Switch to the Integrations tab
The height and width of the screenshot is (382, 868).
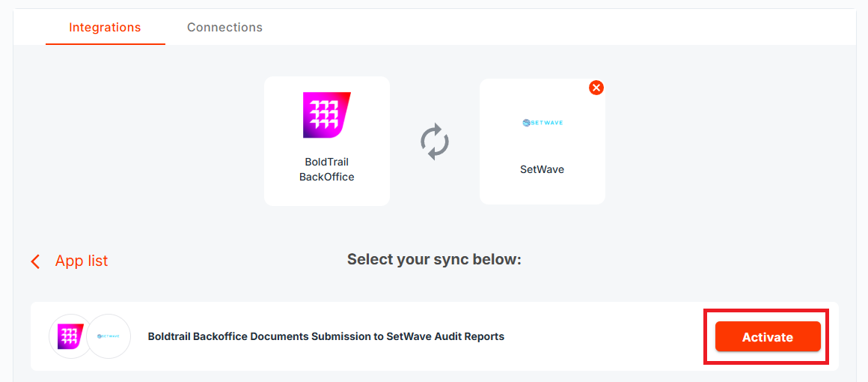pos(105,28)
